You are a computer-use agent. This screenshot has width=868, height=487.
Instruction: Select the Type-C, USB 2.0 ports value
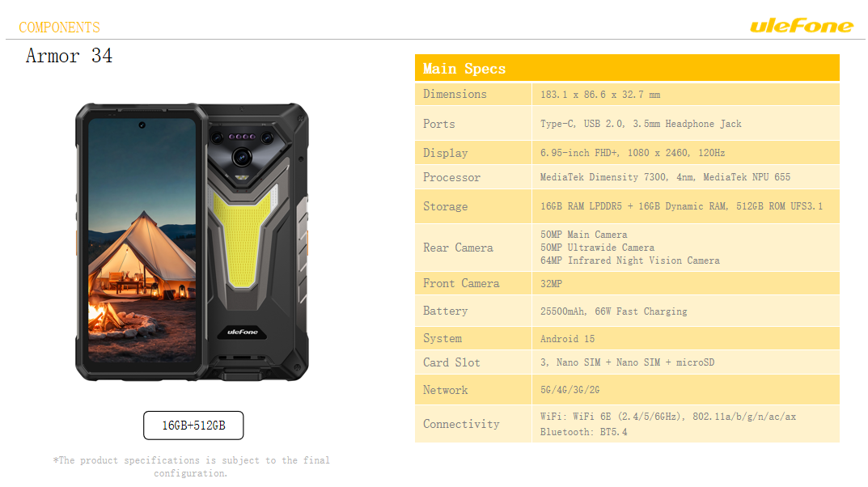point(641,124)
